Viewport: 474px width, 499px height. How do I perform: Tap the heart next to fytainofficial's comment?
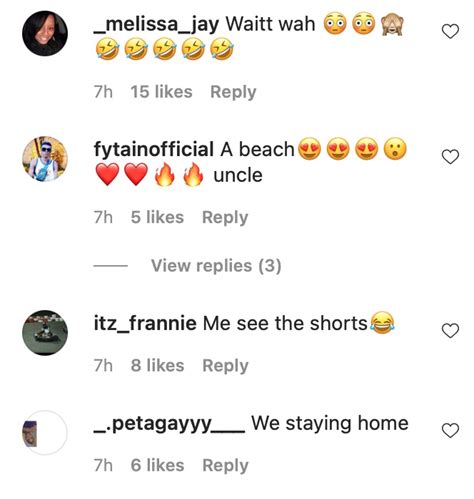tap(450, 157)
